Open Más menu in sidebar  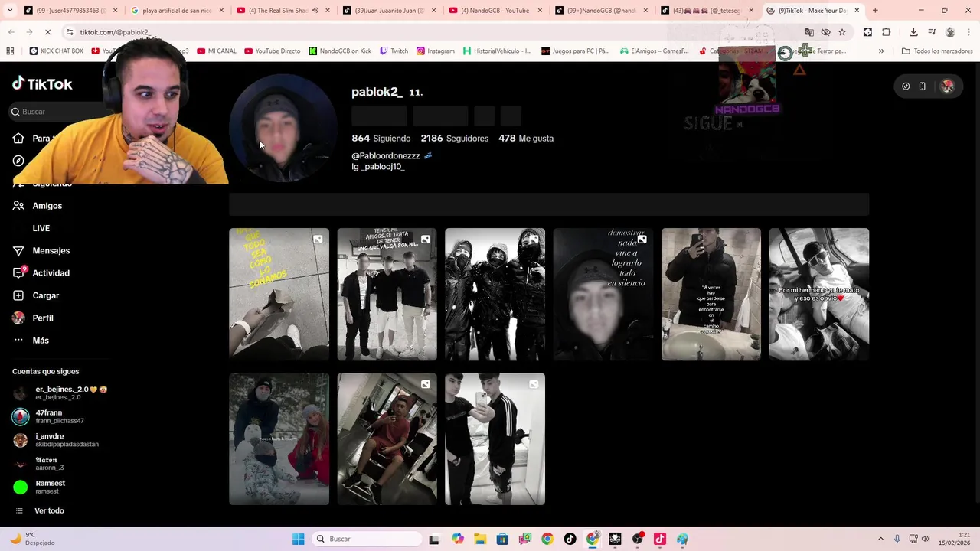[31, 341]
